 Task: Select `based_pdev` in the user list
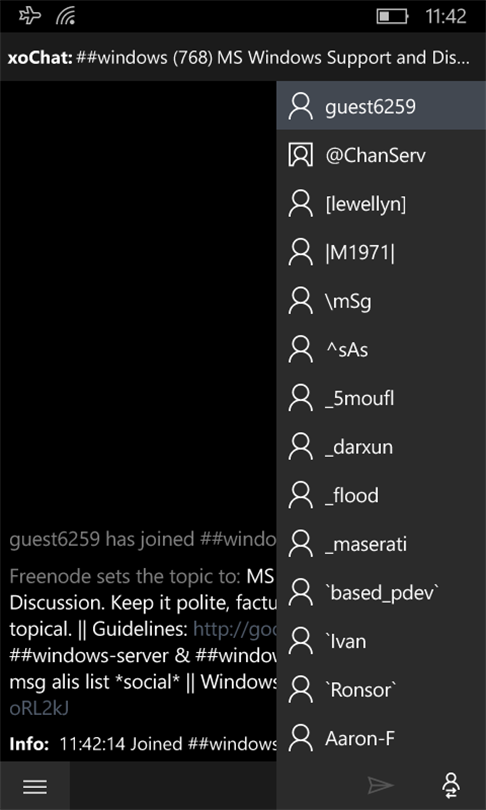[381, 593]
